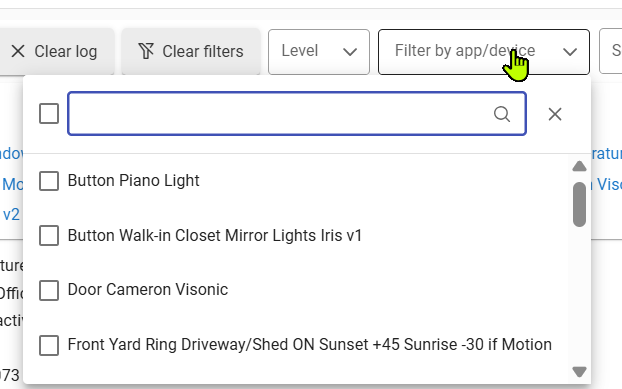Click the scrollbar down arrow in list

(x=580, y=372)
